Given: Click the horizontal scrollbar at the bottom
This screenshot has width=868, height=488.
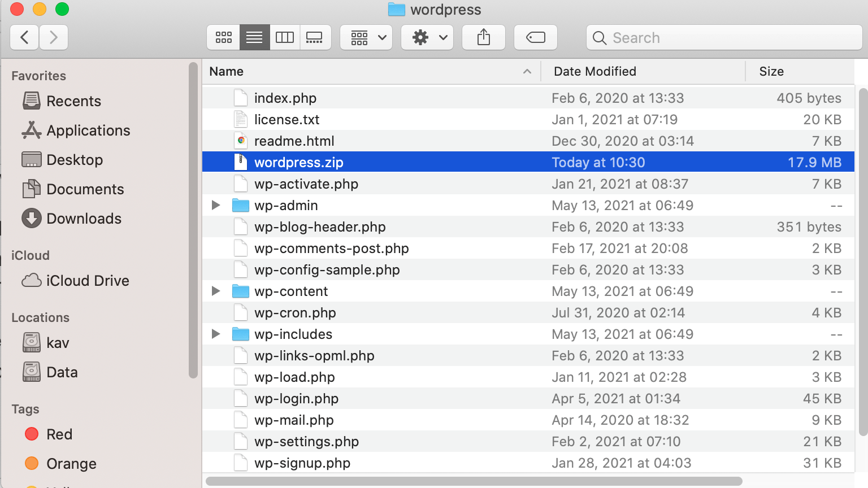Looking at the screenshot, I should coord(474,481).
